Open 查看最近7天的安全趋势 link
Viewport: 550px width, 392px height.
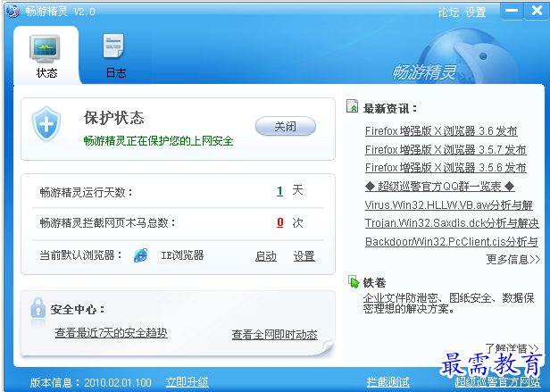[x=112, y=333]
